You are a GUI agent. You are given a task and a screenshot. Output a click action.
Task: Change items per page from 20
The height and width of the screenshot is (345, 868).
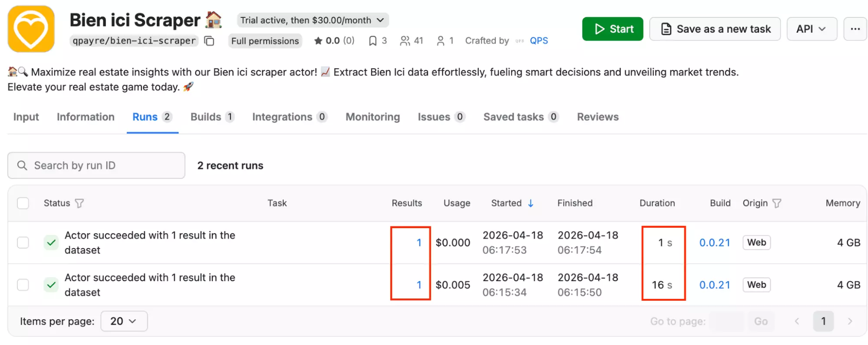pos(124,322)
